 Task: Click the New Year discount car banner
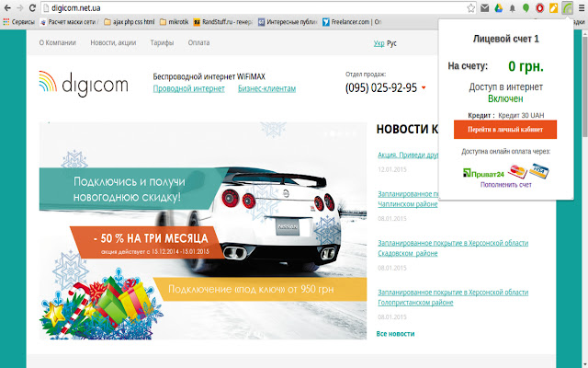(x=203, y=231)
